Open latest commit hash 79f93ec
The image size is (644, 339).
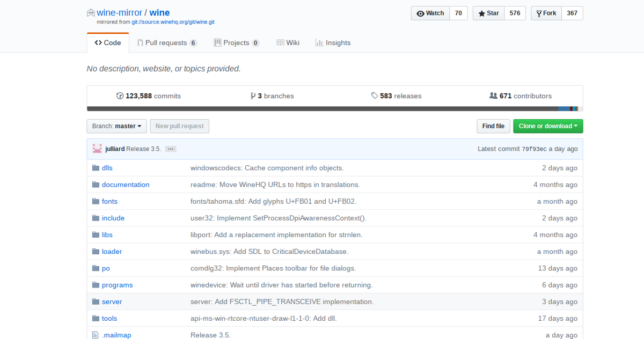(x=535, y=149)
